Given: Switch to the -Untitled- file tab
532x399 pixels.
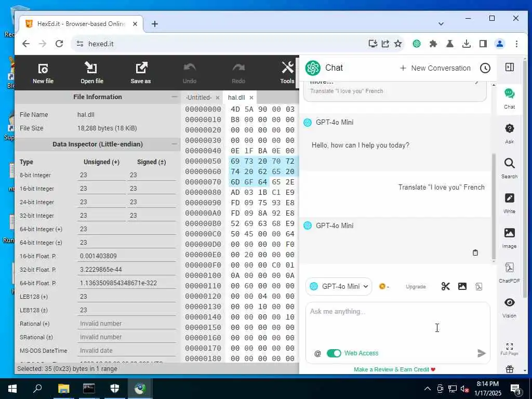Looking at the screenshot, I should [198, 97].
